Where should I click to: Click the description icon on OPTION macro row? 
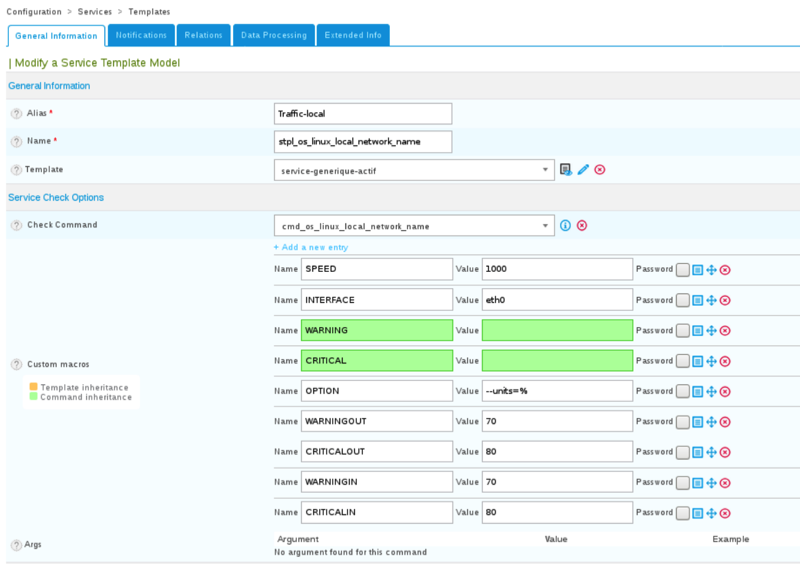pos(698,391)
